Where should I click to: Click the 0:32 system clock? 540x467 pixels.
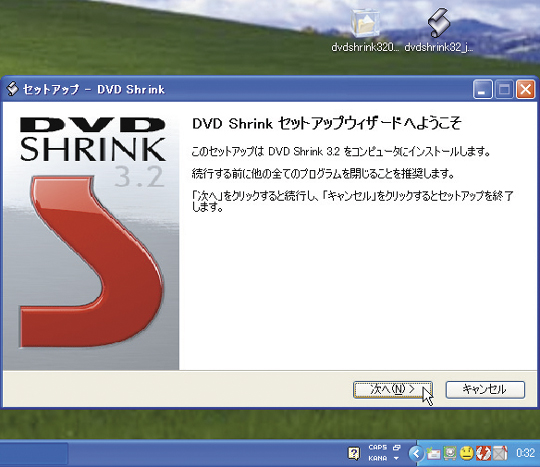[525, 453]
